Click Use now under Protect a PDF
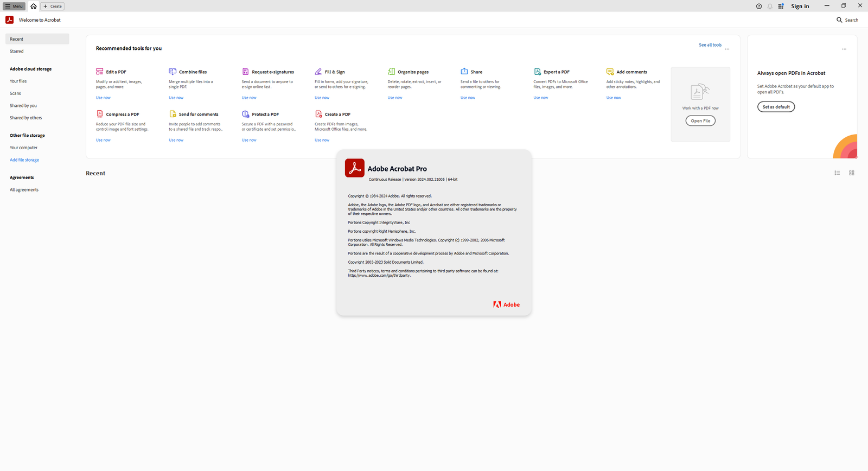 [x=249, y=140]
